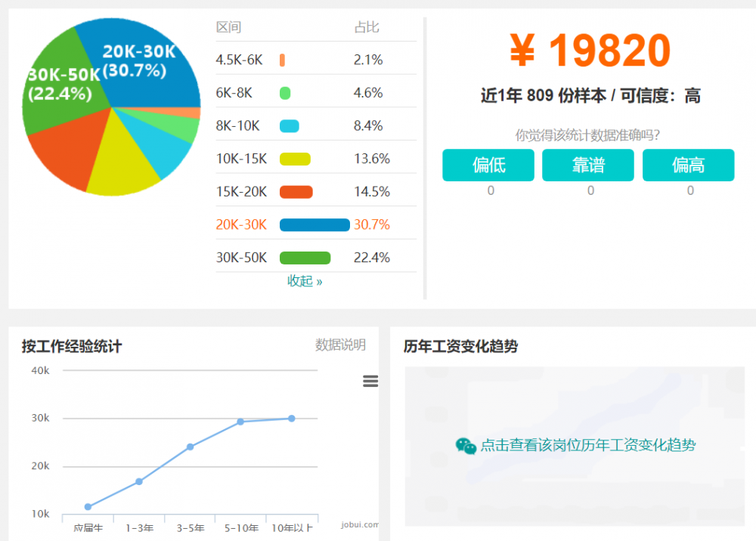Expand the 区间 column header

pyautogui.click(x=228, y=27)
